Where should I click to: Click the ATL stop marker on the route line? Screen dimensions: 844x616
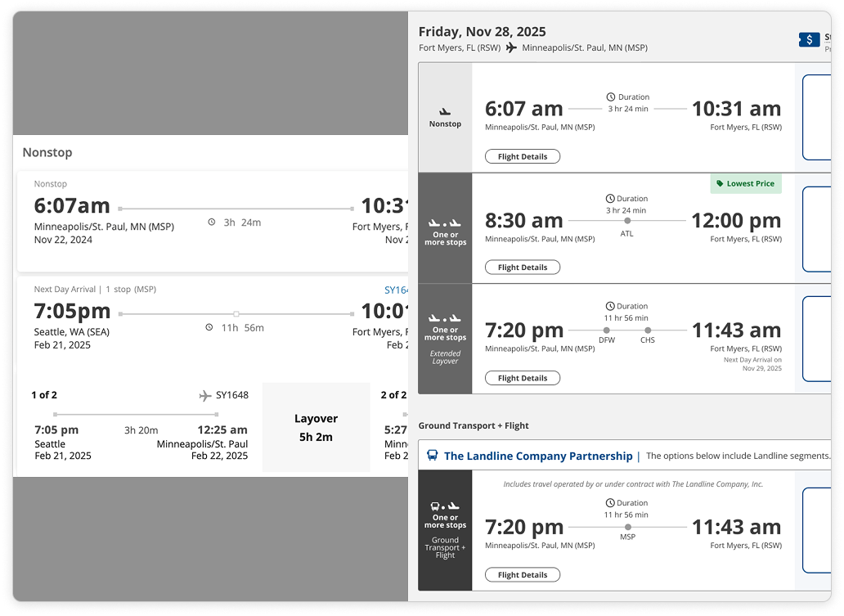coord(626,221)
